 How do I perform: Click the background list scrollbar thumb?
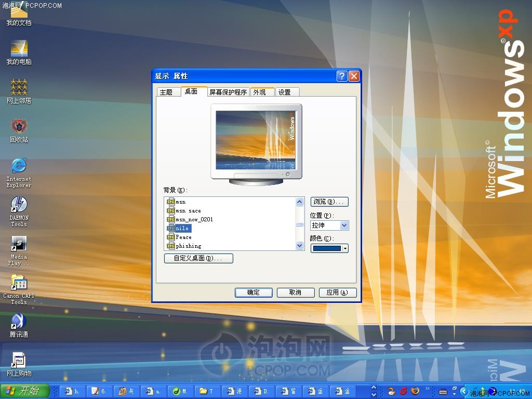point(300,224)
